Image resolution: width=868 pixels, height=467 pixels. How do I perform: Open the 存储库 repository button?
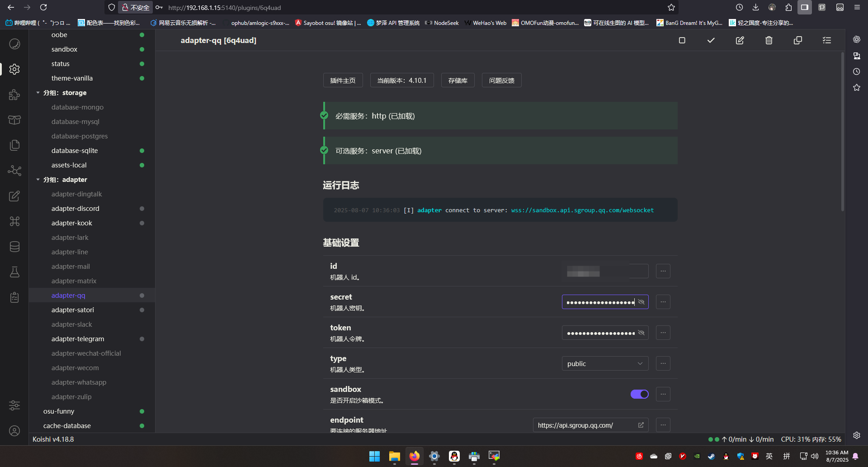[x=458, y=80]
